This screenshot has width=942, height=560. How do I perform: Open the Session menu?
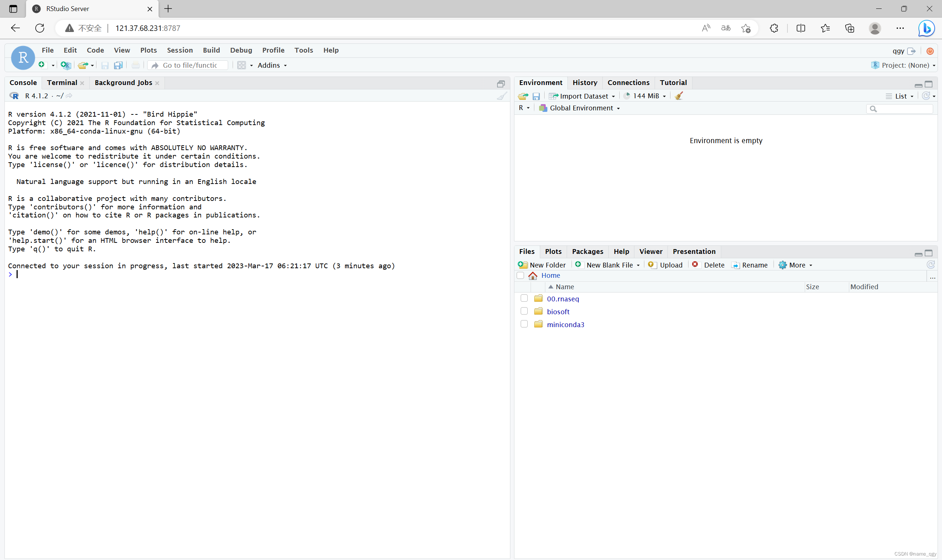[x=180, y=50]
